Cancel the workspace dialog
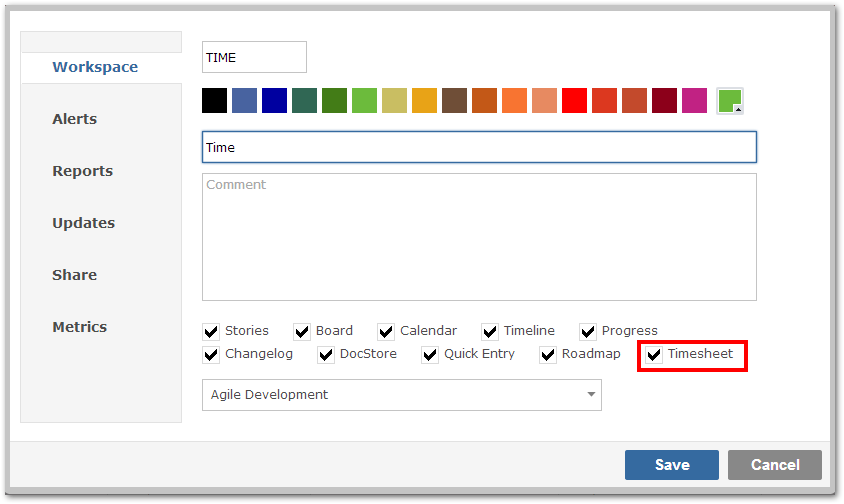Image resolution: width=844 pixels, height=504 pixels. click(x=775, y=465)
